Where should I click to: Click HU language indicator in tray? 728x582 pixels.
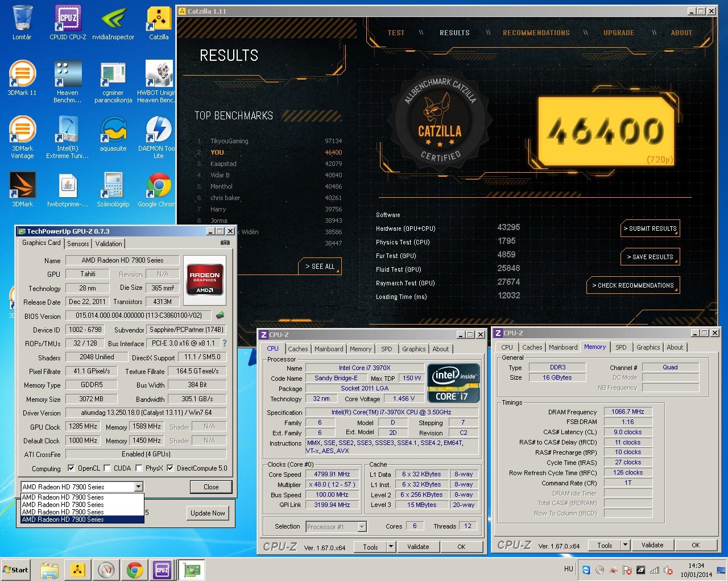568,569
